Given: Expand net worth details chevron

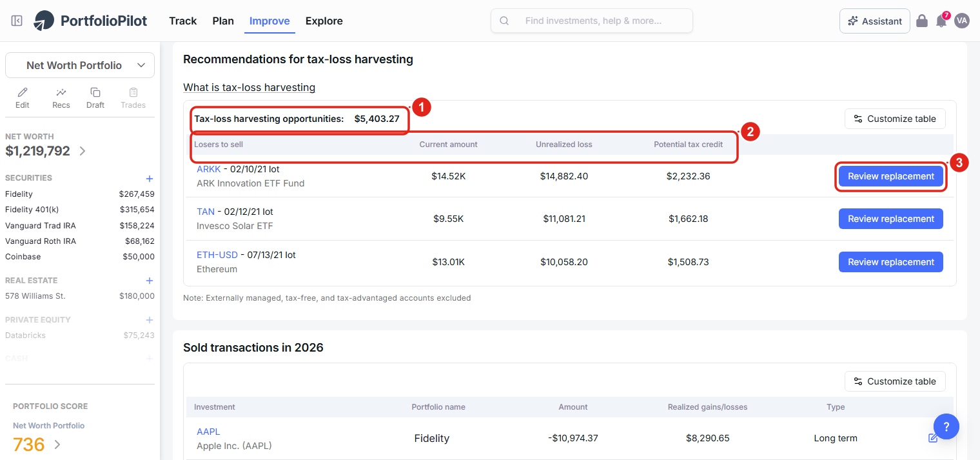Looking at the screenshot, I should click(83, 151).
